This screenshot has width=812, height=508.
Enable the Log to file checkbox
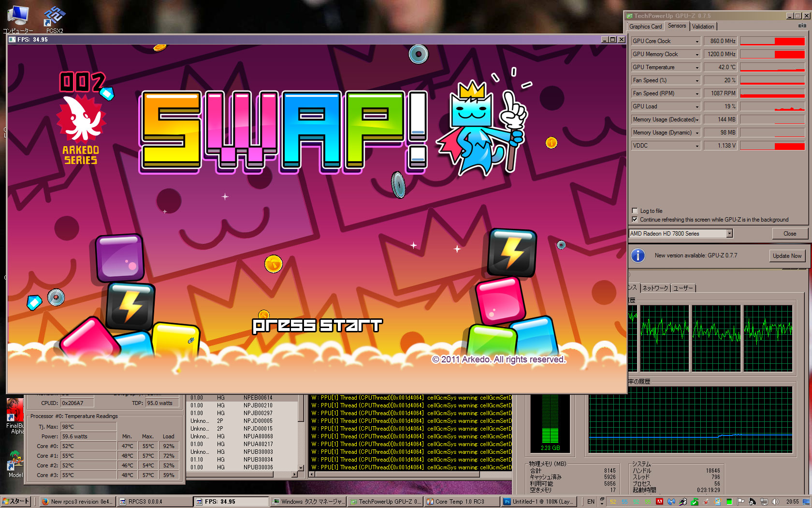click(635, 211)
